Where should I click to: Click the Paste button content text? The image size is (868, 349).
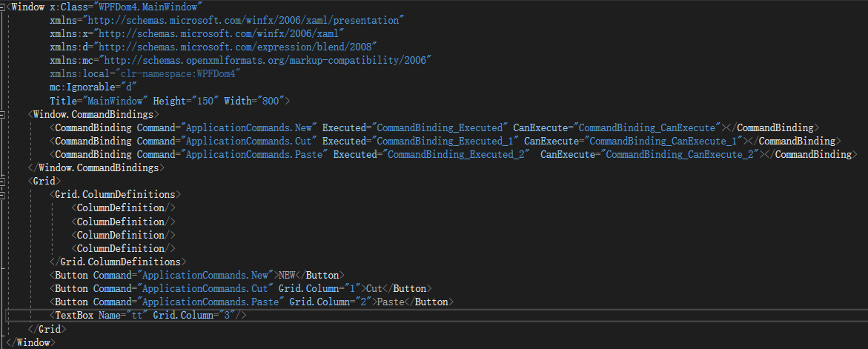pyautogui.click(x=391, y=302)
